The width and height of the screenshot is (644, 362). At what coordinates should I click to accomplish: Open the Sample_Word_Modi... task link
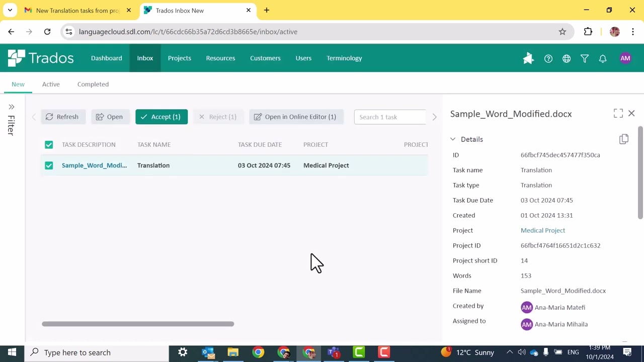(94, 165)
